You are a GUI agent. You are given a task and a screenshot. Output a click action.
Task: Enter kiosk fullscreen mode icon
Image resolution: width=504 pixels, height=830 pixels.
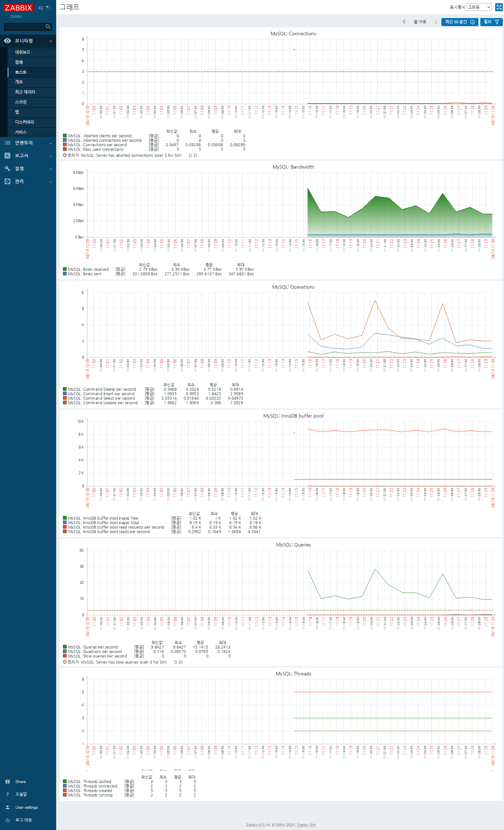click(x=499, y=7)
